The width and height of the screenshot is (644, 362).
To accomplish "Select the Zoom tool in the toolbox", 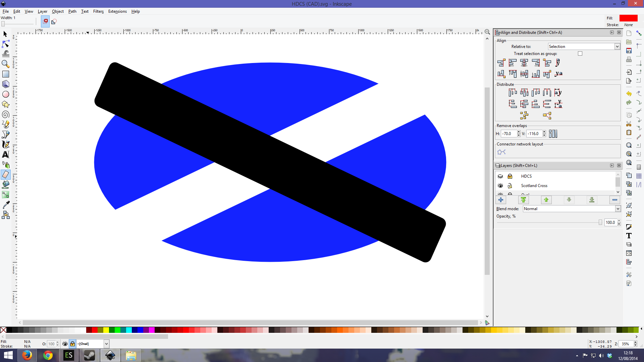I will pos(5,64).
